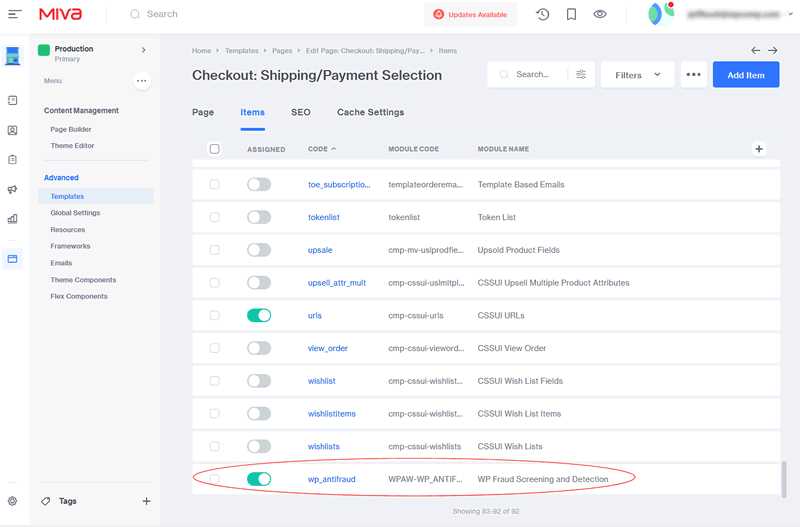Screen dimensions: 800x527
Task: Sort by the MODULE NAME column header
Action: pos(503,149)
